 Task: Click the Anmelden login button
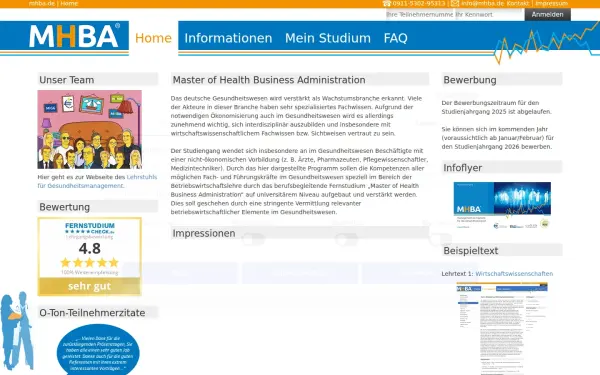547,15
